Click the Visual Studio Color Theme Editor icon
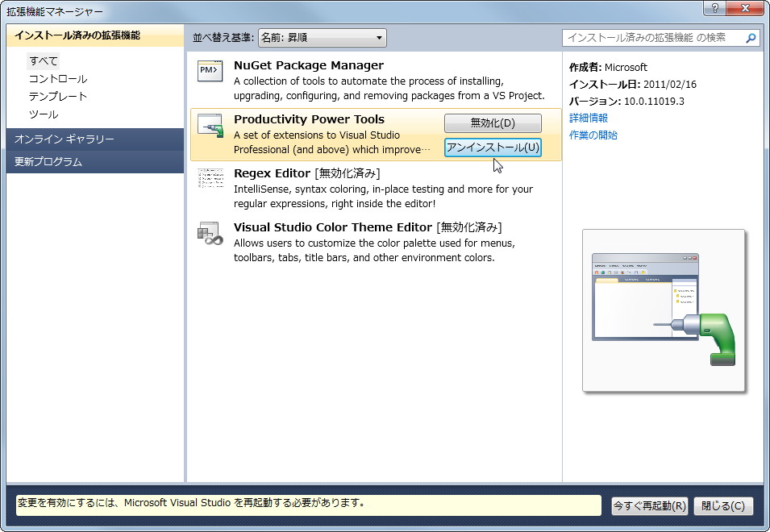 click(x=209, y=234)
